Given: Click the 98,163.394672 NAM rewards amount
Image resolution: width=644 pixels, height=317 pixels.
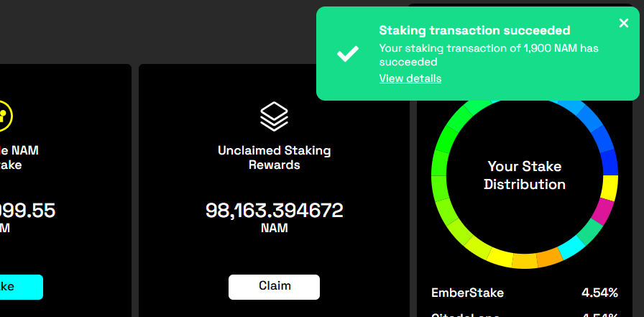Looking at the screenshot, I should [x=274, y=211].
